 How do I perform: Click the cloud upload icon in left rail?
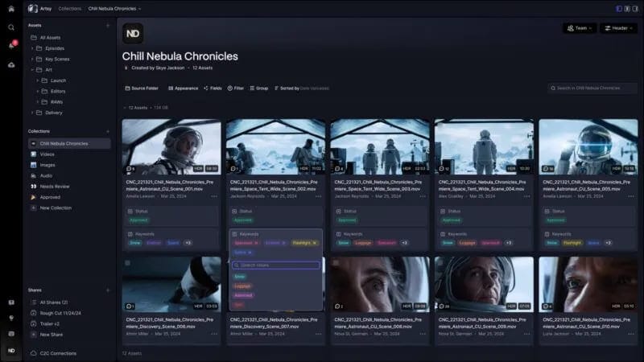tap(11, 64)
